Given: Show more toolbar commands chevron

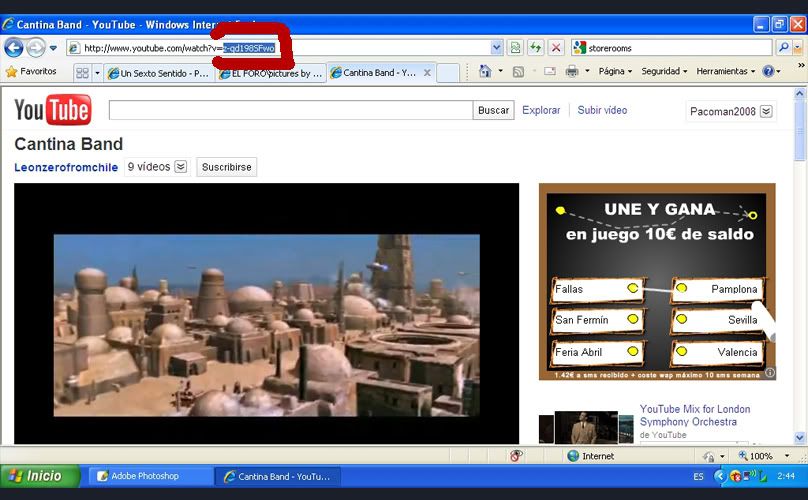Looking at the screenshot, I should 801,66.
